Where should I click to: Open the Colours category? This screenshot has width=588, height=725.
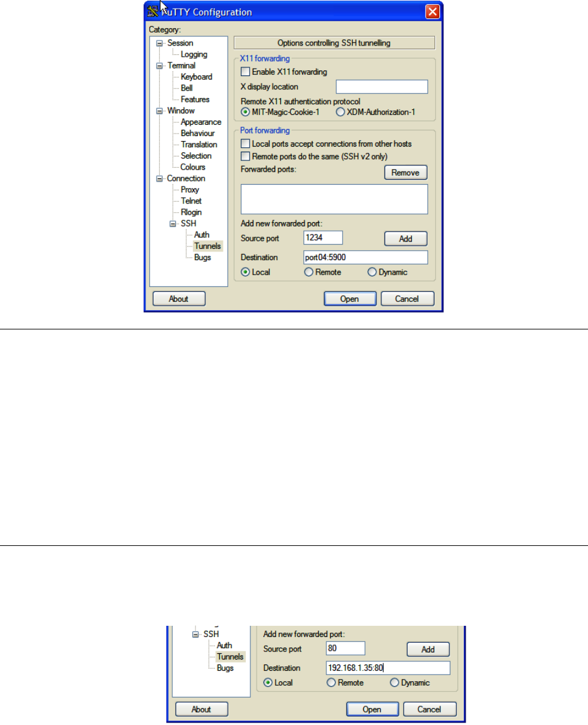(193, 167)
